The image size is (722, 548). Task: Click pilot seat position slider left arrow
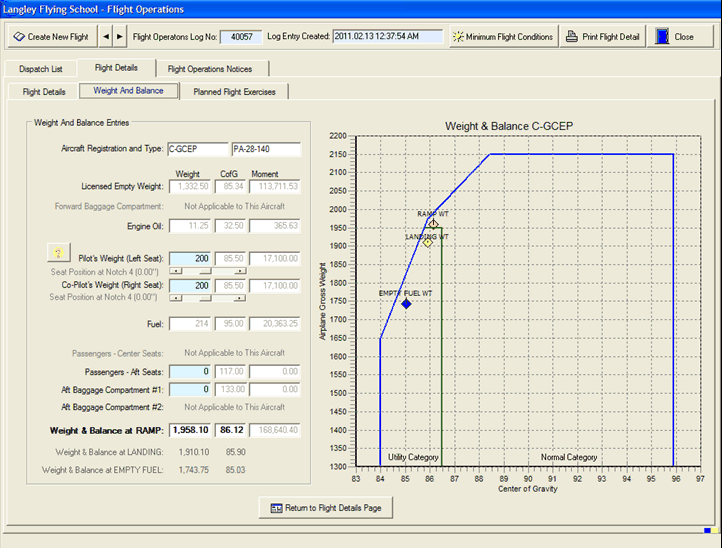(x=176, y=270)
